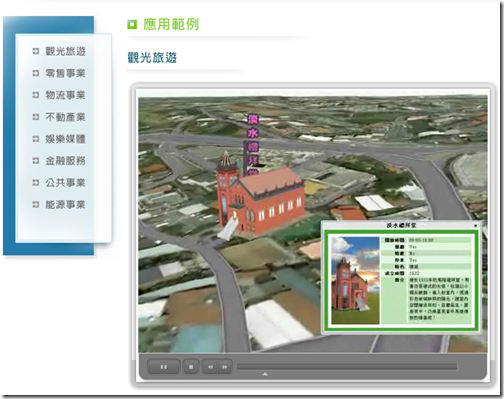Select 不動產業 sidebar item
The height and width of the screenshot is (399, 504).
coord(65,117)
